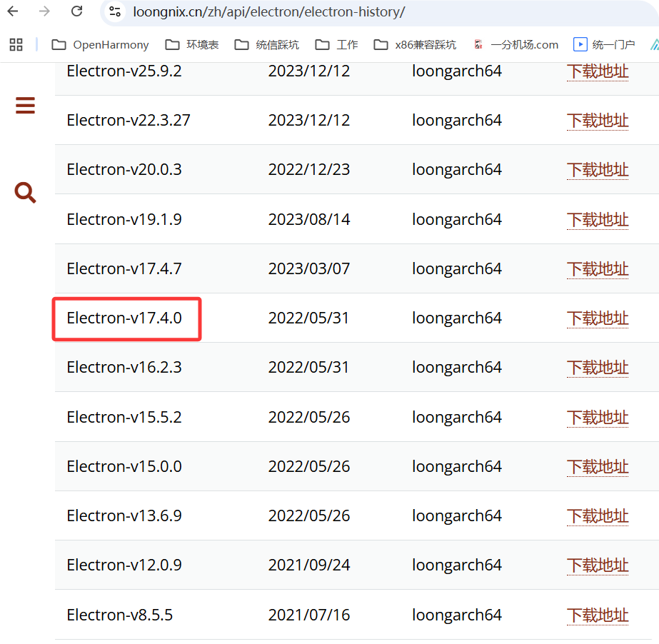Click the search magnifier icon
This screenshot has height=644, width=659.
(x=25, y=193)
